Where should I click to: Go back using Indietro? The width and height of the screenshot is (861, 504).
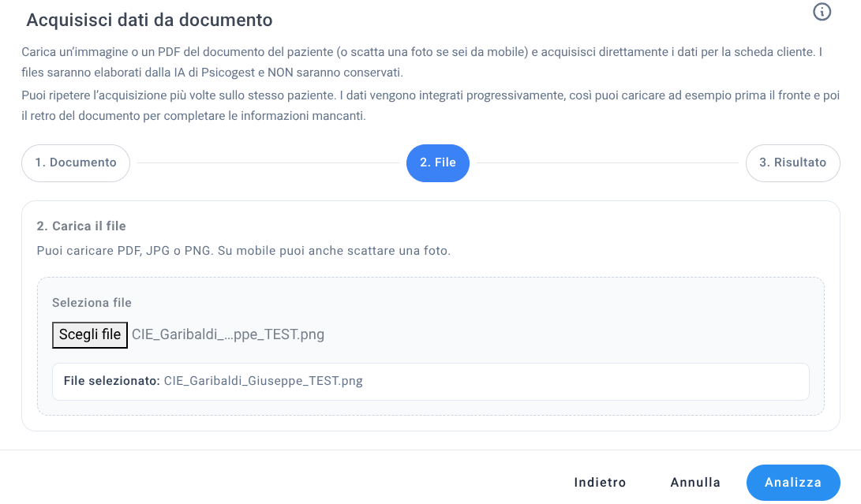(x=600, y=483)
